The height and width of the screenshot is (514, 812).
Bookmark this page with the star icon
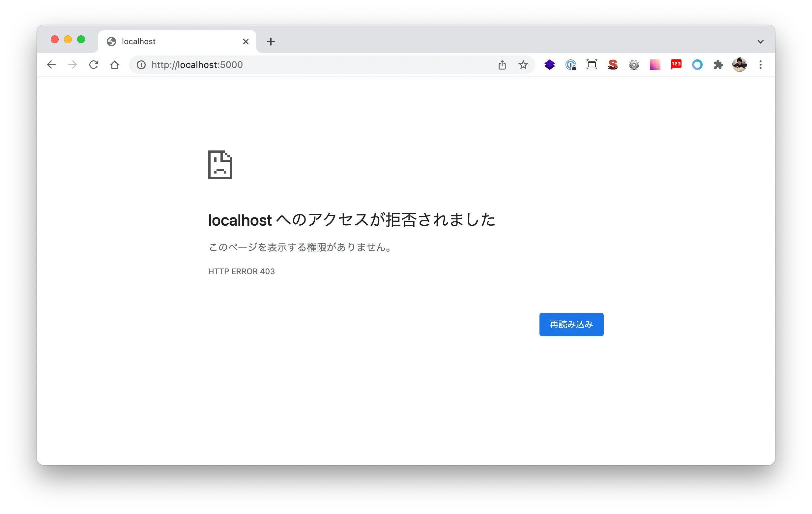(523, 64)
